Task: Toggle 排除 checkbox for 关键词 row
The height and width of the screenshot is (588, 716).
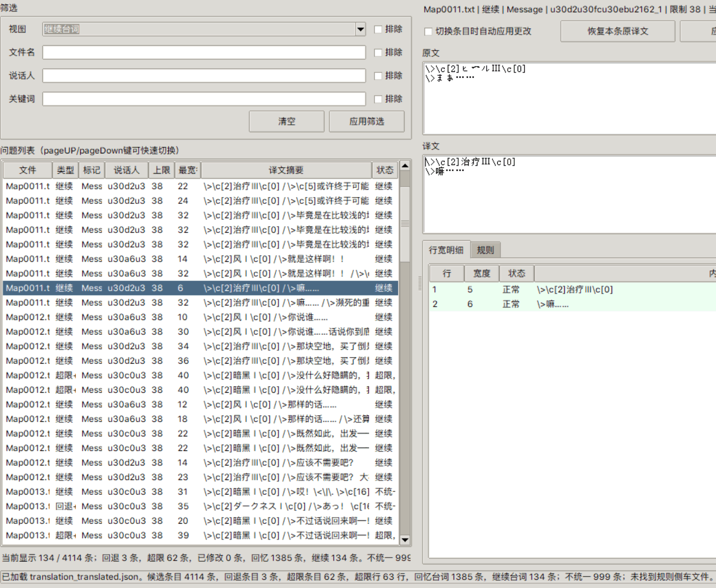Action: coord(378,99)
